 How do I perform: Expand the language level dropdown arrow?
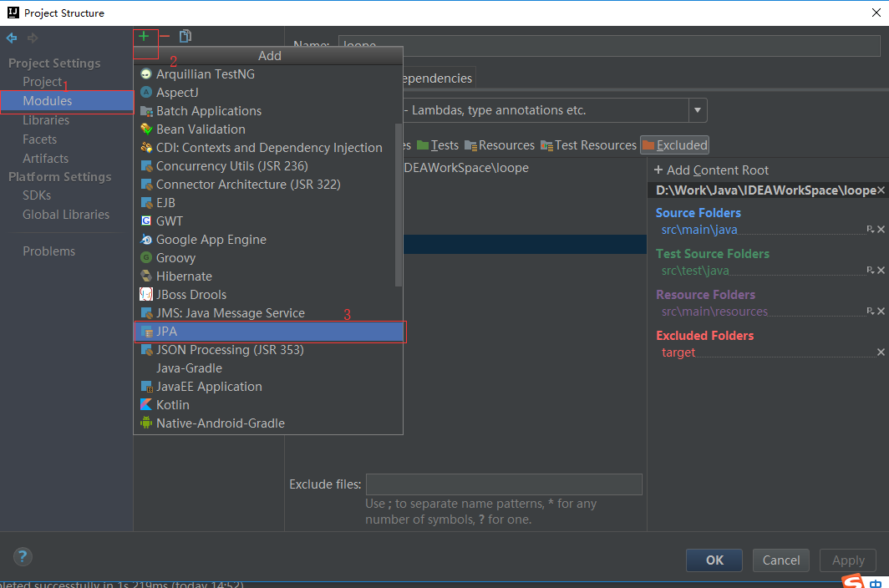pyautogui.click(x=698, y=110)
